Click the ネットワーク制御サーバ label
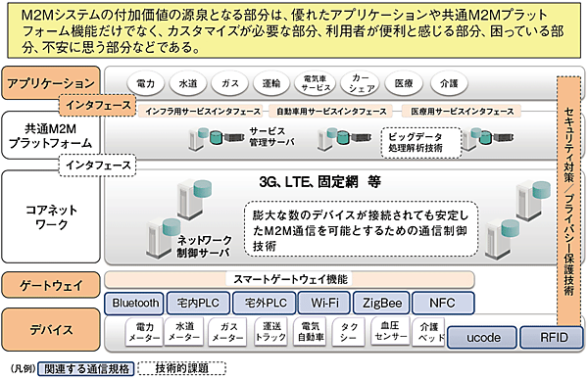This screenshot has width=588, height=379. click(x=205, y=246)
